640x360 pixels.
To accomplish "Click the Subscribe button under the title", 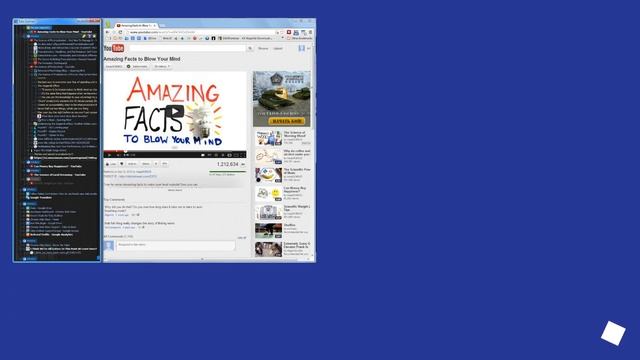I will pos(137,66).
